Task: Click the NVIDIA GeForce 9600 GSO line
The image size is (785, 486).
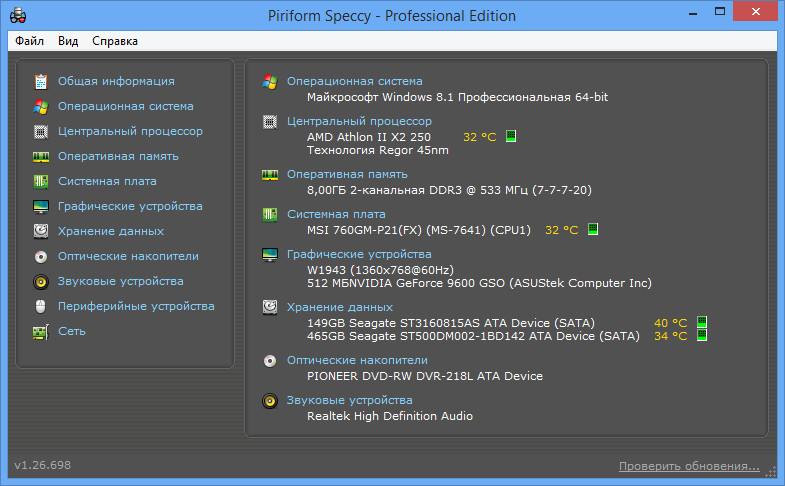Action: [x=479, y=283]
